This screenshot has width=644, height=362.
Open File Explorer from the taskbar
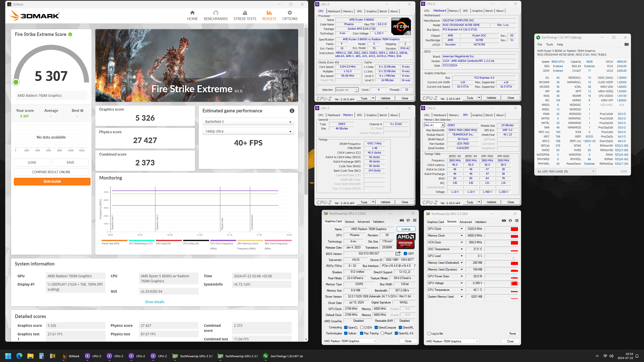coord(30,356)
